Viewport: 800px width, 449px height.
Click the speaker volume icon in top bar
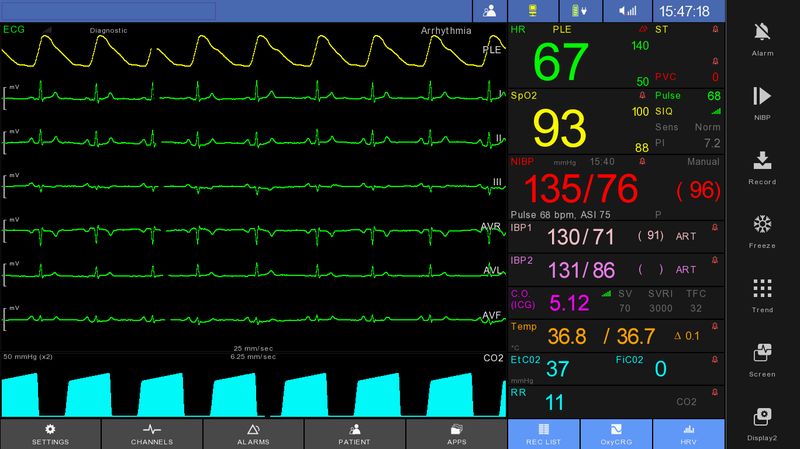coord(628,11)
